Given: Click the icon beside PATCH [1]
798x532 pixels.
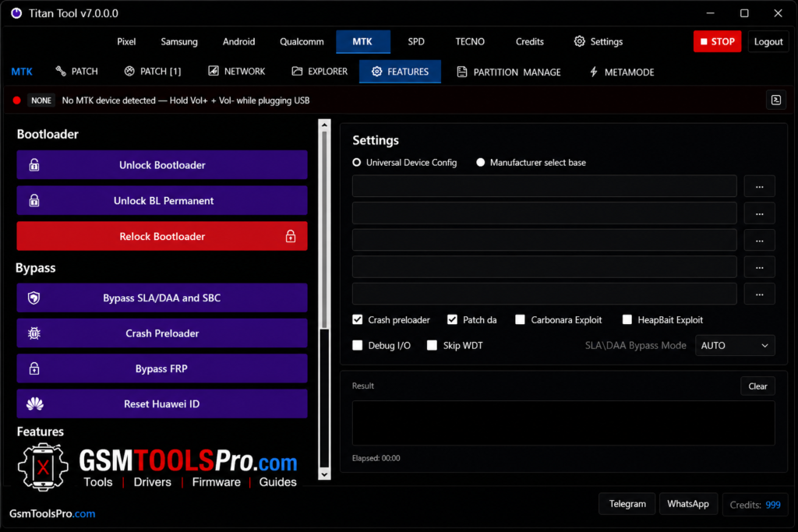Looking at the screenshot, I should point(129,71).
